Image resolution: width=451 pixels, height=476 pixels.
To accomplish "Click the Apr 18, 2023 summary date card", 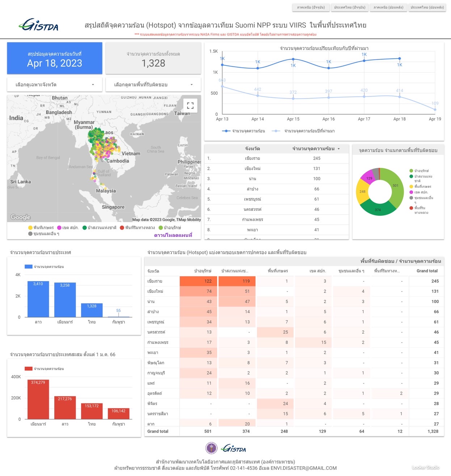I will pyautogui.click(x=55, y=59).
